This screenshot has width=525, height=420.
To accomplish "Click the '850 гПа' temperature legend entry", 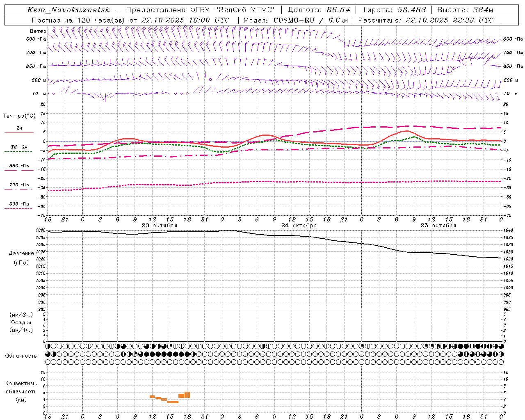I will 19,166.
